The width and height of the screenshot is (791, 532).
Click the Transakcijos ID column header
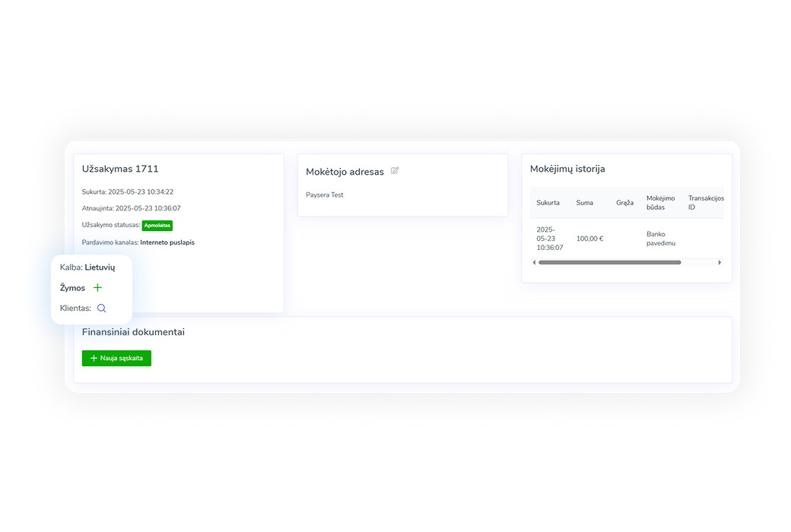pyautogui.click(x=705, y=203)
